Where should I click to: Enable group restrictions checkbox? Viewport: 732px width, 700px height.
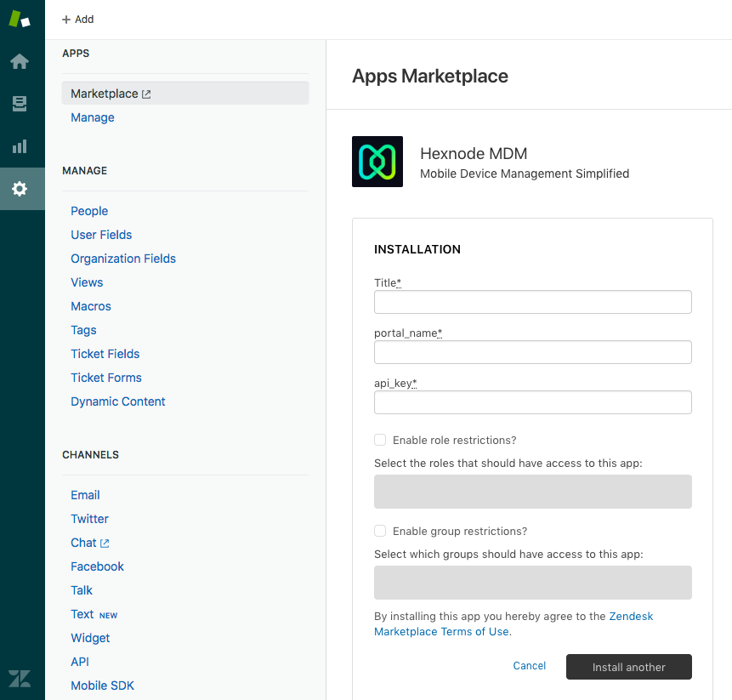(380, 531)
